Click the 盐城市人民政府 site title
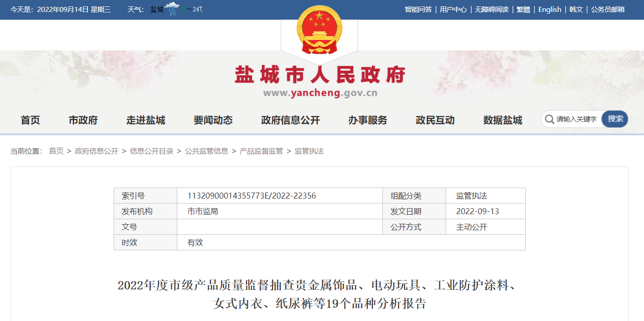 [320, 74]
